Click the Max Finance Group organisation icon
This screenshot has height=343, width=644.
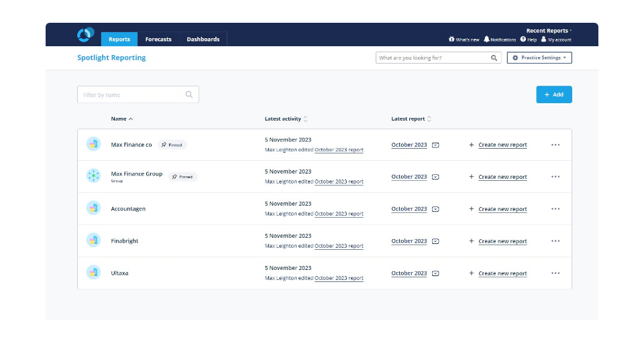point(93,176)
